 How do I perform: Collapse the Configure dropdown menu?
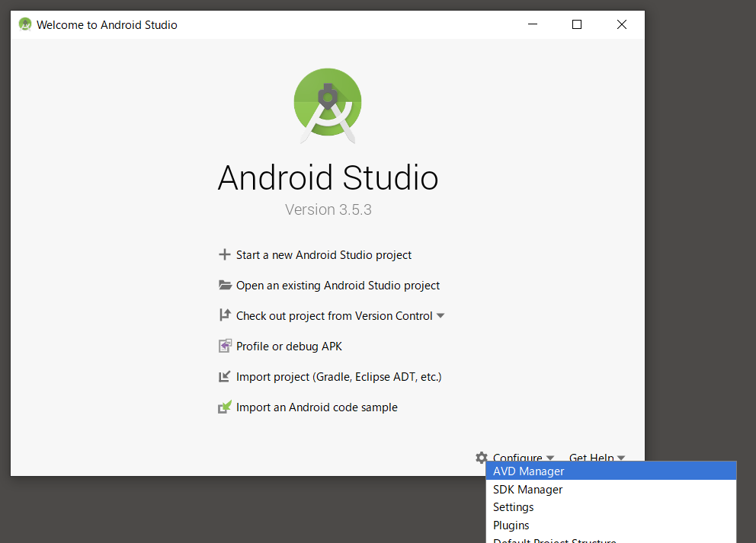[523, 457]
